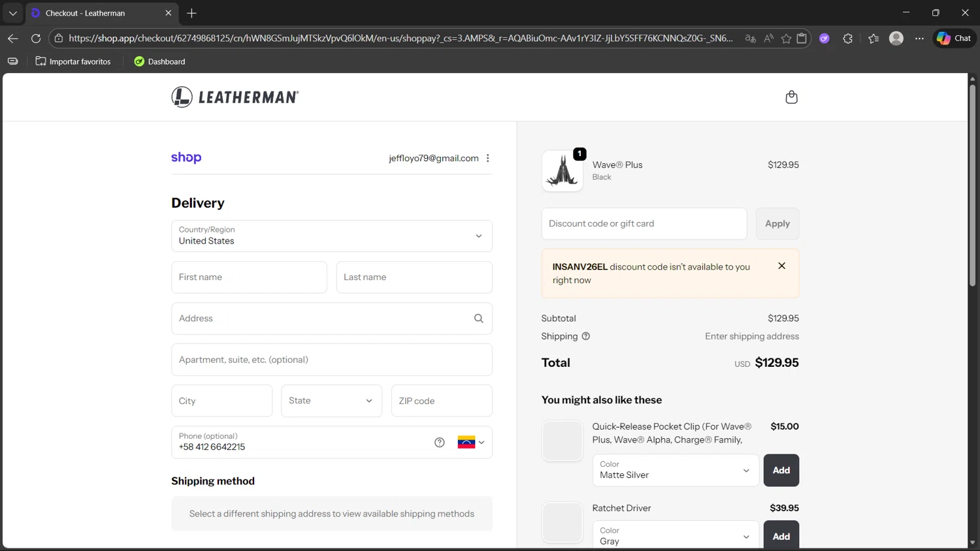Image resolution: width=980 pixels, height=551 pixels.
Task: Open the State dropdown
Action: (332, 401)
